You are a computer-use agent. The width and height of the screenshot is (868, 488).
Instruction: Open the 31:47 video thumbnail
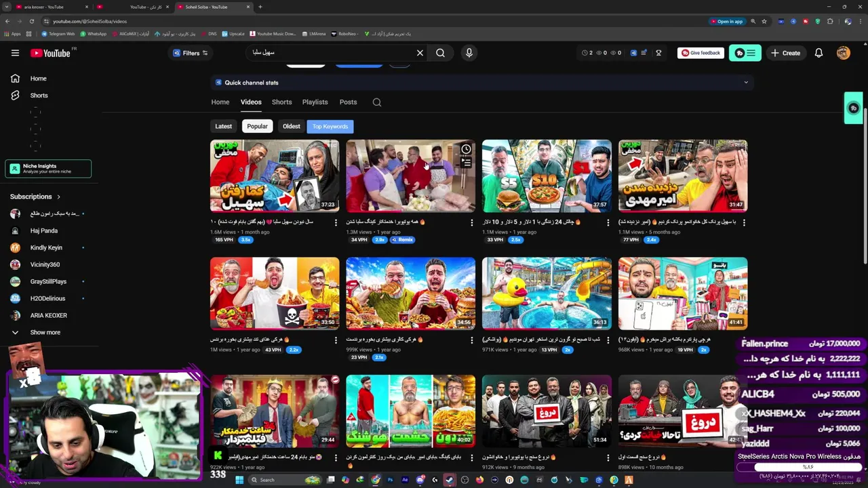tap(683, 176)
